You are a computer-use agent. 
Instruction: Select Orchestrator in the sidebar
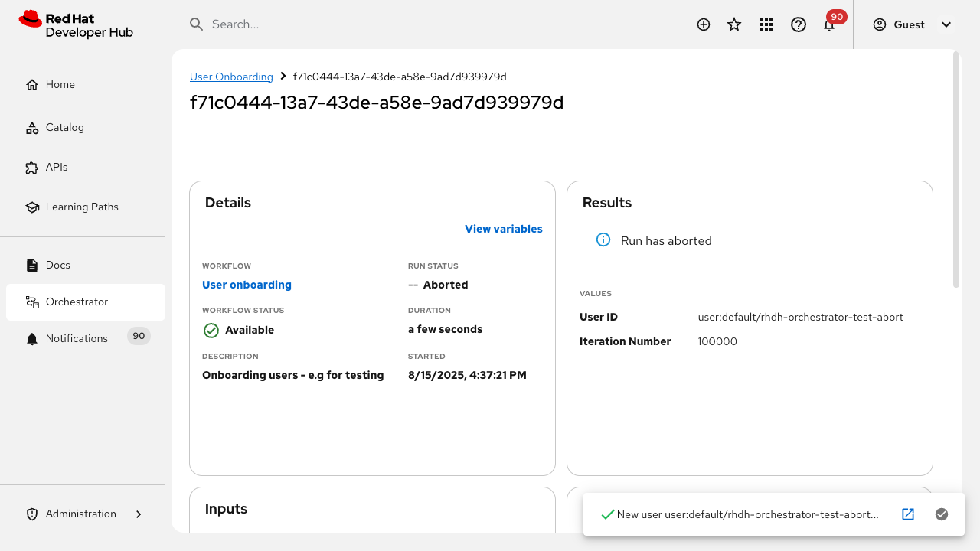tap(77, 302)
